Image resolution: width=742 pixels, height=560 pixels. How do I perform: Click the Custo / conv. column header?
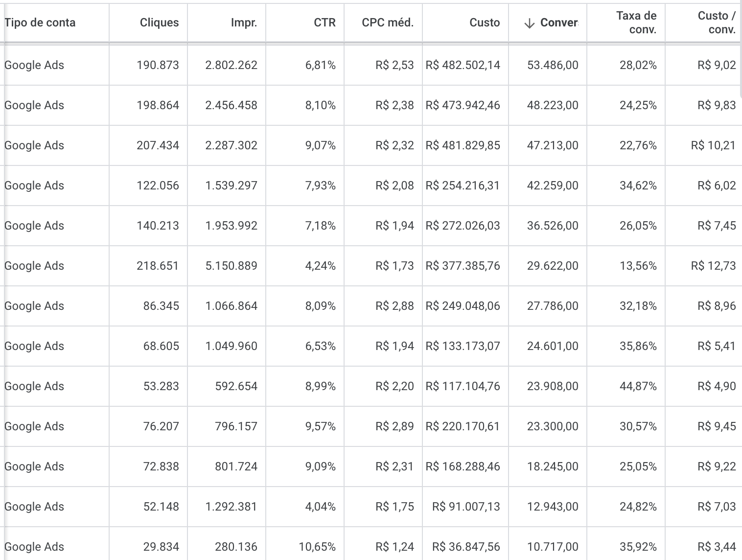(x=717, y=23)
